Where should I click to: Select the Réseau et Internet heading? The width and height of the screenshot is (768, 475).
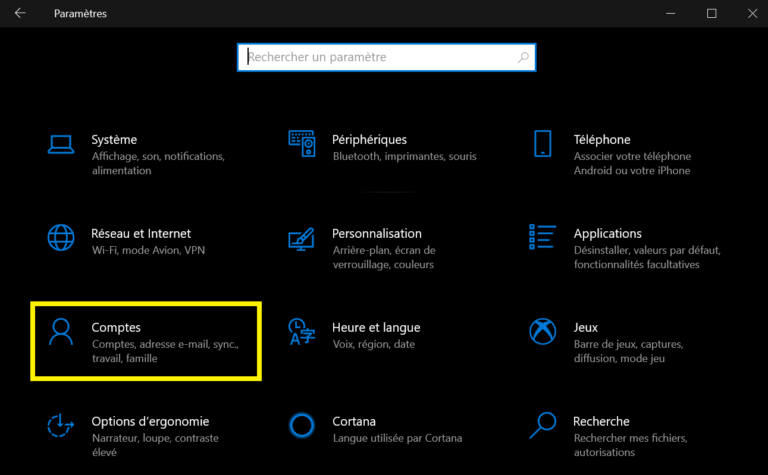pos(141,234)
